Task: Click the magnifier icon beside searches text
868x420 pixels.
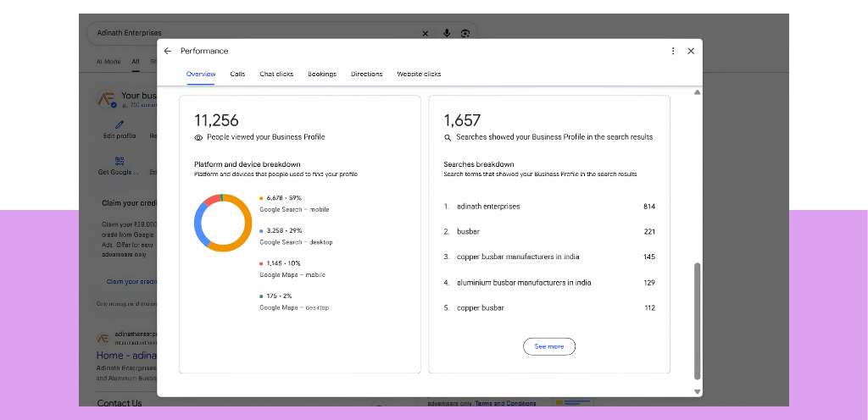Action: (x=448, y=138)
